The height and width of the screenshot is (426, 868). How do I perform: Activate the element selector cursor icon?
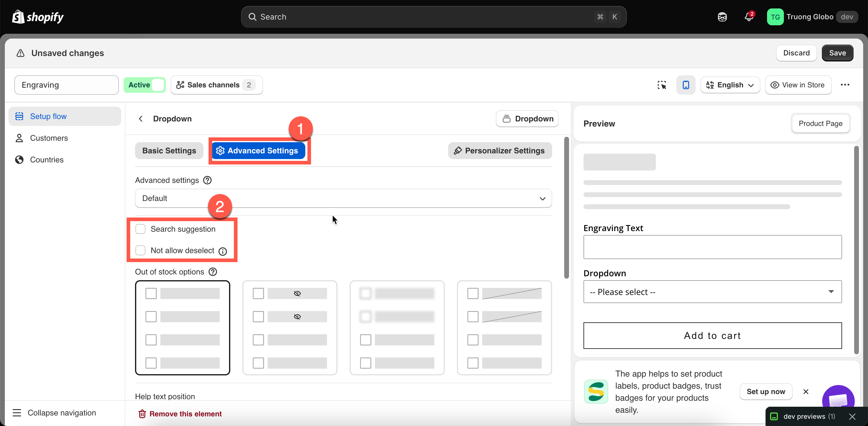(662, 85)
